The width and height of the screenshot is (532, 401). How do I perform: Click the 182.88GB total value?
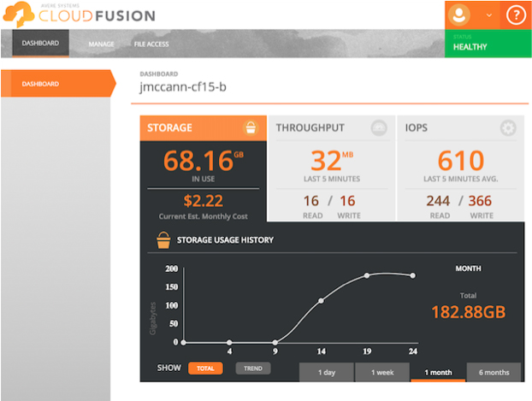pos(468,312)
